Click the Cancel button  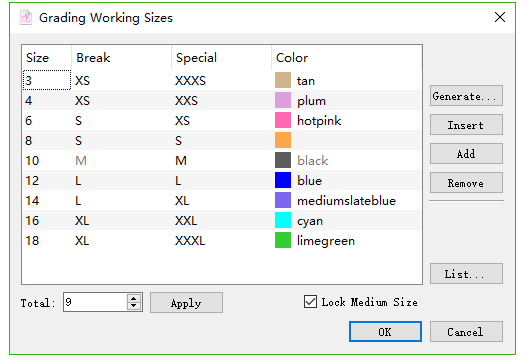coord(466,332)
